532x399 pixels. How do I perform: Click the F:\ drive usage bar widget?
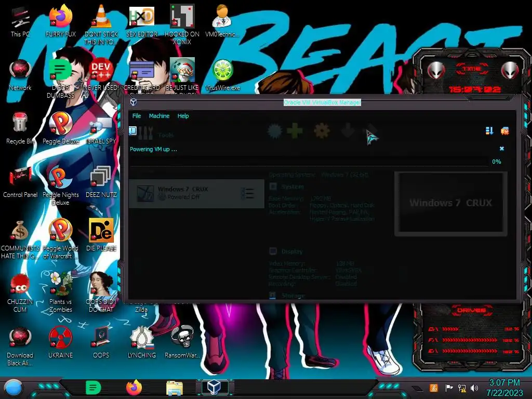pos(474,340)
